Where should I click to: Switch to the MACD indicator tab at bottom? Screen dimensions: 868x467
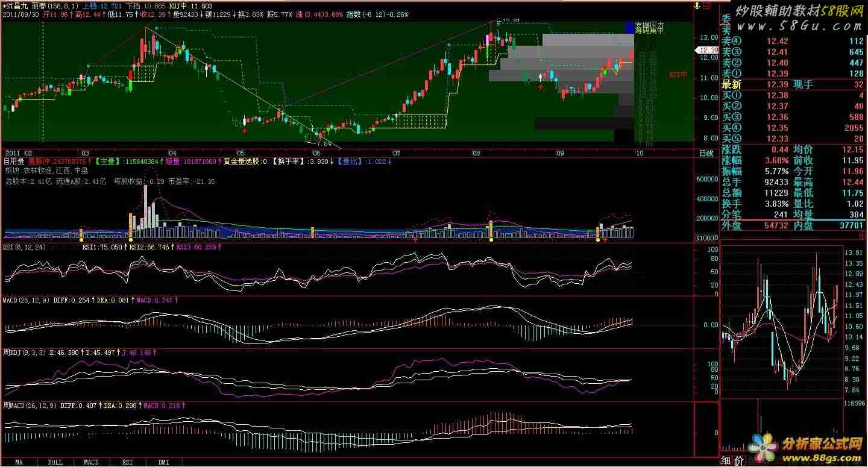click(x=91, y=462)
